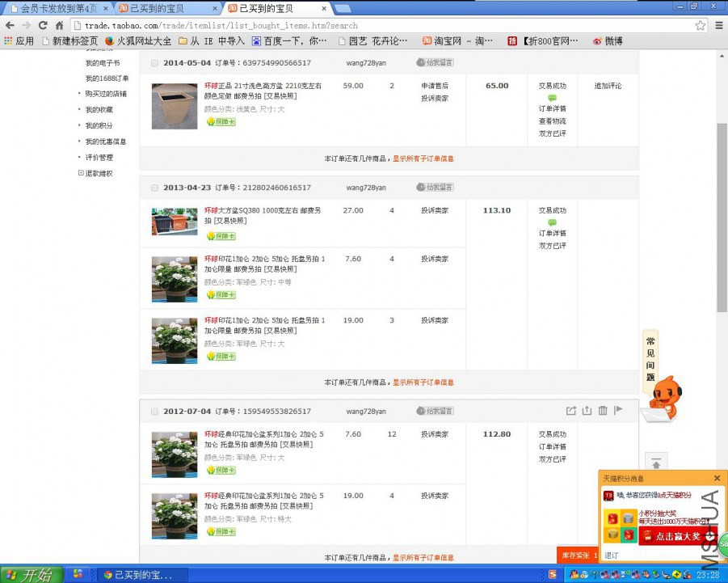
Task: Select the 2014-05-04 order checkbox
Action: (154, 62)
